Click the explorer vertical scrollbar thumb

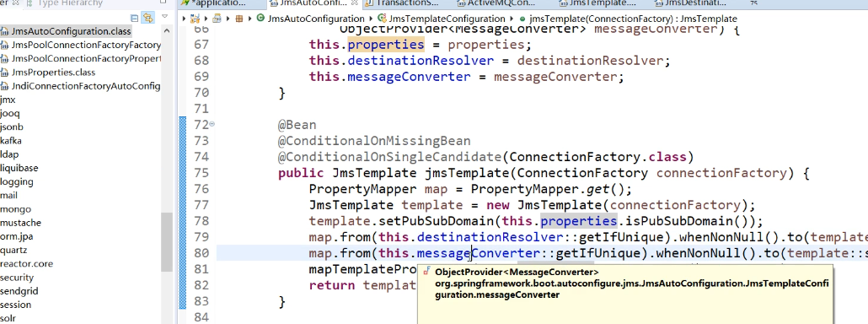click(167, 241)
